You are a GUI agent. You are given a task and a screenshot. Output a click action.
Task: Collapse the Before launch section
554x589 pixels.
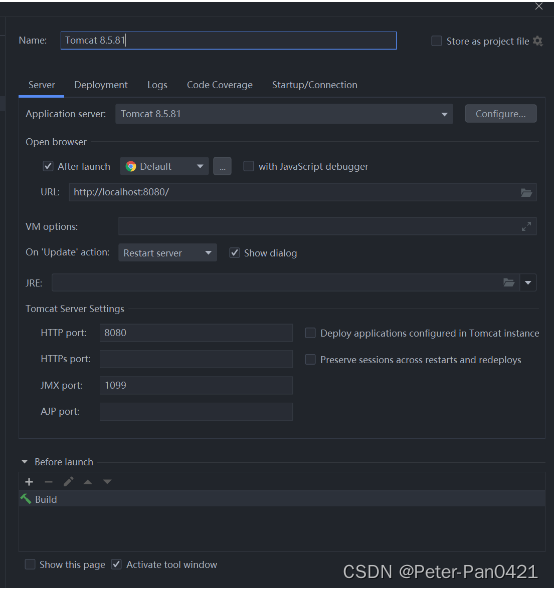point(25,462)
